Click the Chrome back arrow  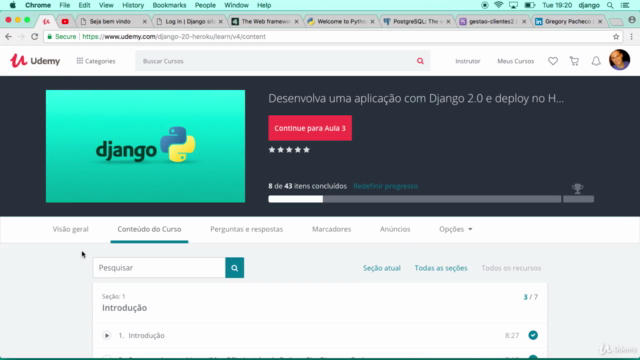point(9,37)
